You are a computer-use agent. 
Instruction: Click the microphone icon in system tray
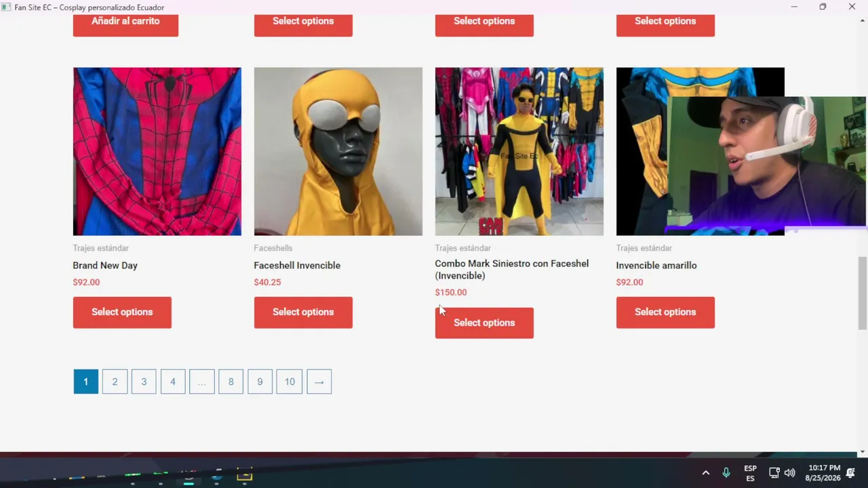(726, 473)
